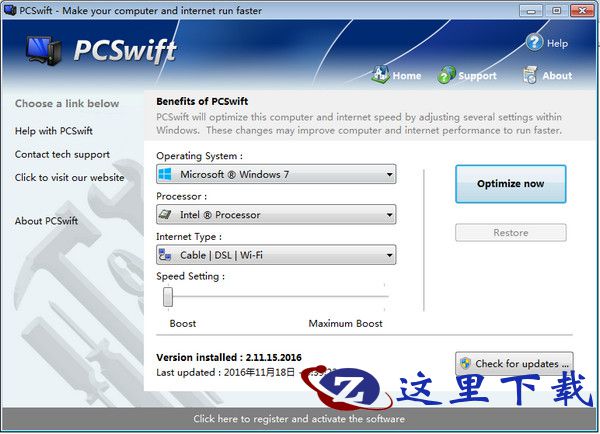The width and height of the screenshot is (600, 434).
Task: Click the Boost label under slider
Action: click(183, 324)
